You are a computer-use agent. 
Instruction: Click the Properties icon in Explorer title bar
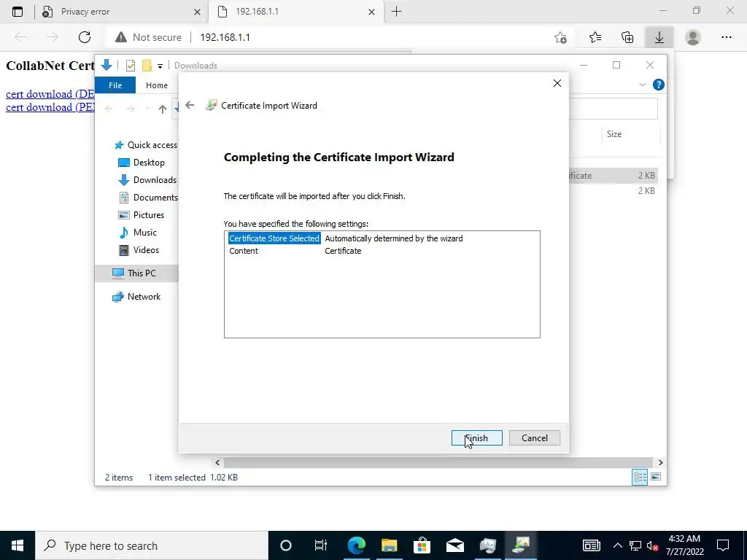(130, 66)
